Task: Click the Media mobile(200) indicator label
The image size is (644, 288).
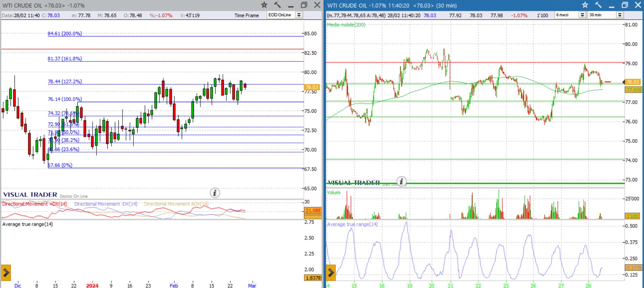Action: [x=346, y=25]
